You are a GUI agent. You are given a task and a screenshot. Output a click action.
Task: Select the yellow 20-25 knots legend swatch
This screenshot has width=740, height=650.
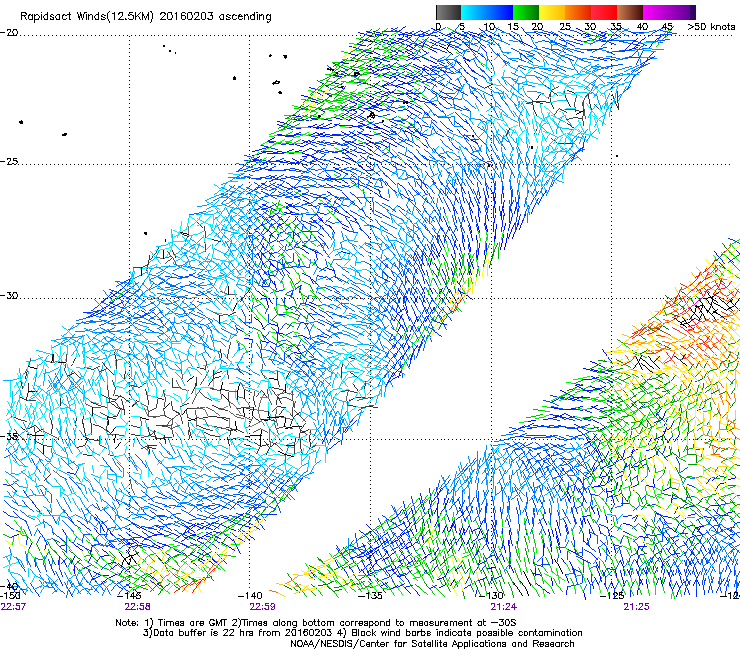[552, 12]
